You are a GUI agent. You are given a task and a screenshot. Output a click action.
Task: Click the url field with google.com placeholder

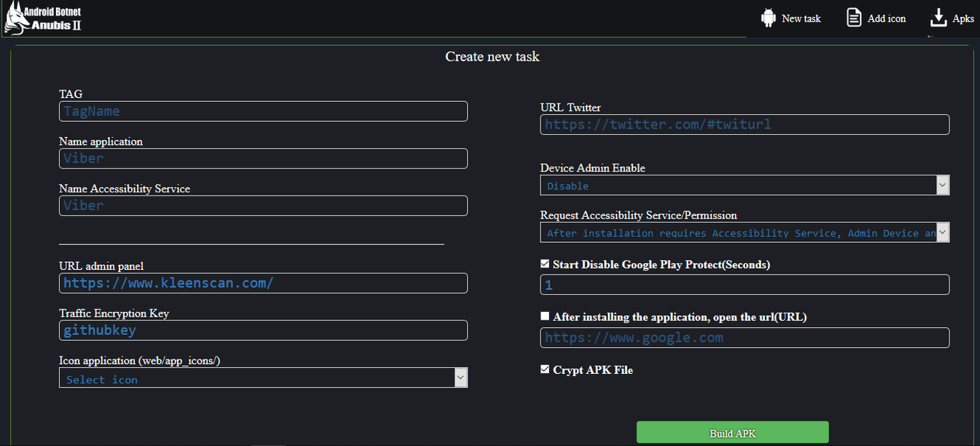pyautogui.click(x=745, y=337)
